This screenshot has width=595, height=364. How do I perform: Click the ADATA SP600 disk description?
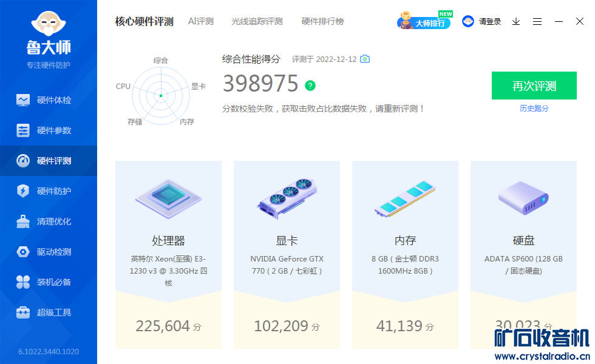click(523, 265)
